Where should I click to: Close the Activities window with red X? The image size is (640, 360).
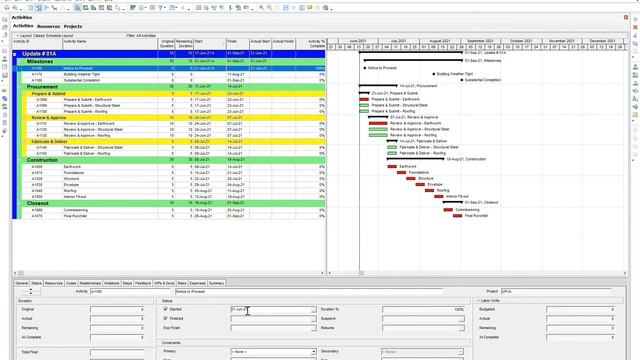point(626,17)
